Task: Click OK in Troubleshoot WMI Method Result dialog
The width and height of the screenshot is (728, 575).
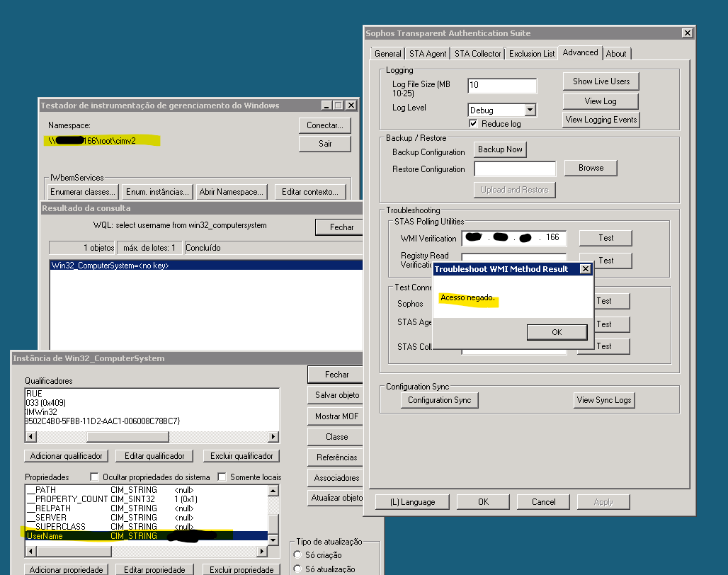Action: click(557, 332)
